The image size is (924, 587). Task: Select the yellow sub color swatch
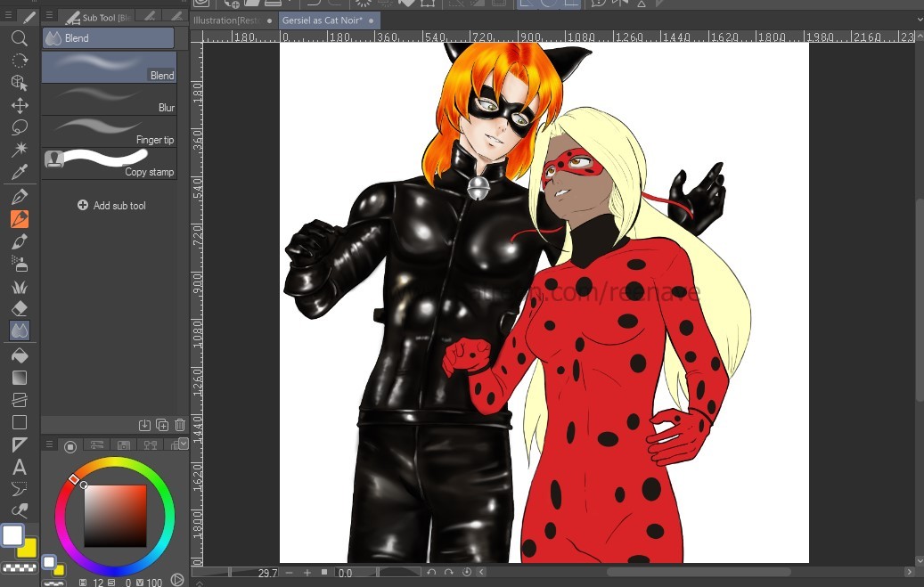tap(28, 548)
